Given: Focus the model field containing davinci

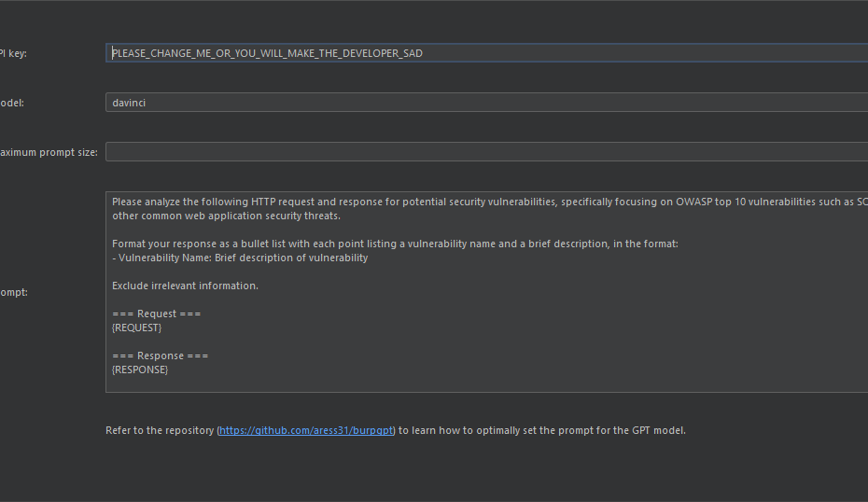Looking at the screenshot, I should [x=485, y=103].
